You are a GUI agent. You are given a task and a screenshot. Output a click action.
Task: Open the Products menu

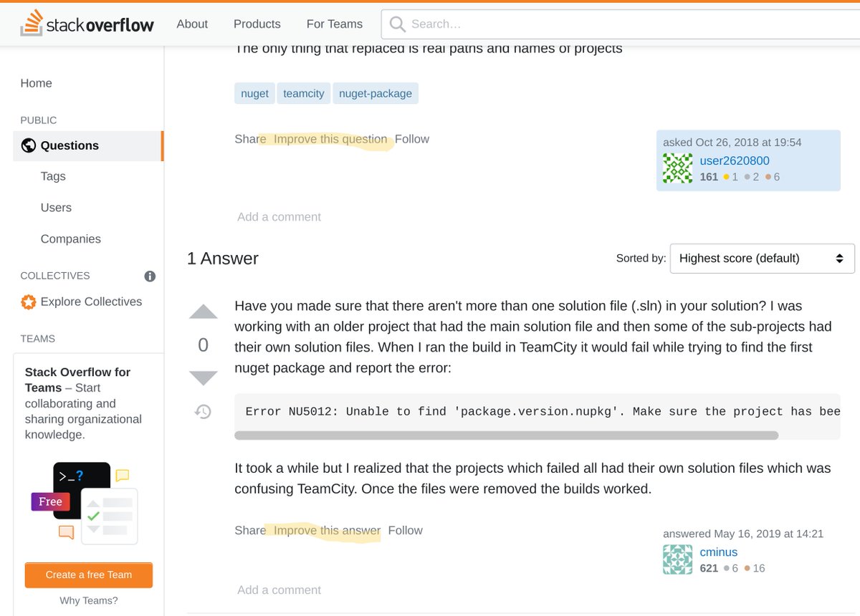click(x=257, y=24)
